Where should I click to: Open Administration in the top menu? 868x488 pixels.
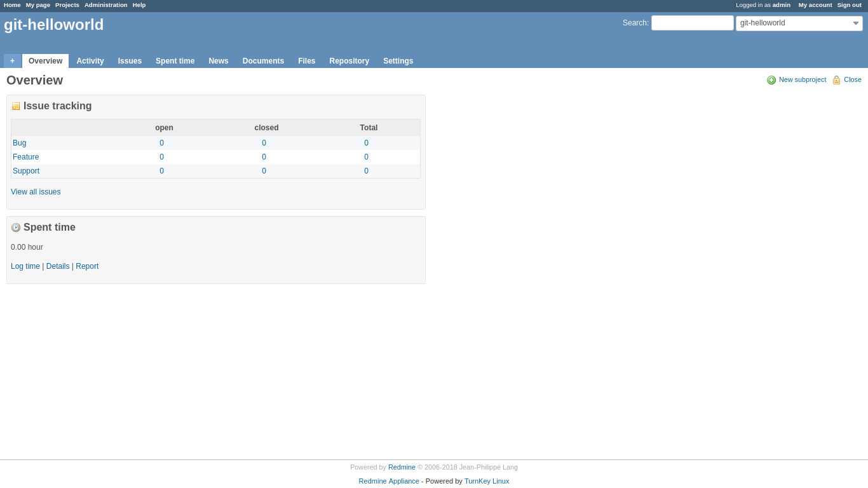click(105, 5)
